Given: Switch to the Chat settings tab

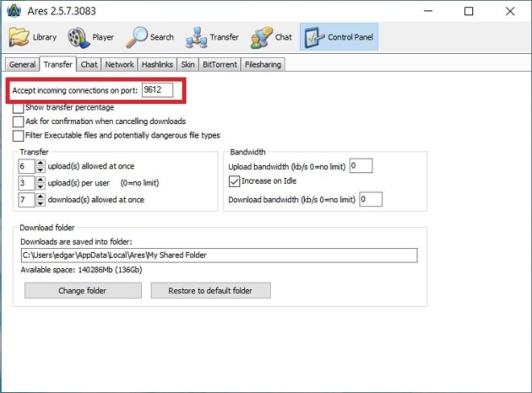Looking at the screenshot, I should click(x=89, y=64).
